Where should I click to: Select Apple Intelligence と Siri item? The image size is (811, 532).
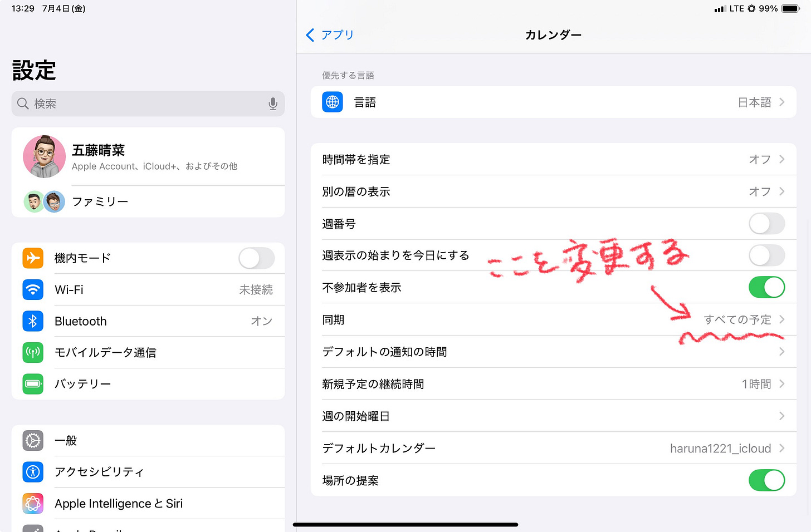click(148, 504)
